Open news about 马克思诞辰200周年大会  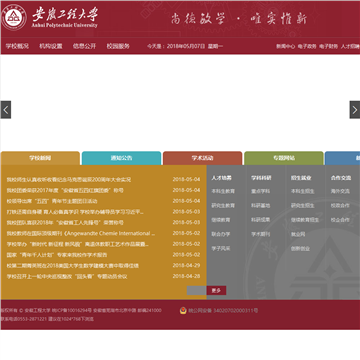point(69,180)
